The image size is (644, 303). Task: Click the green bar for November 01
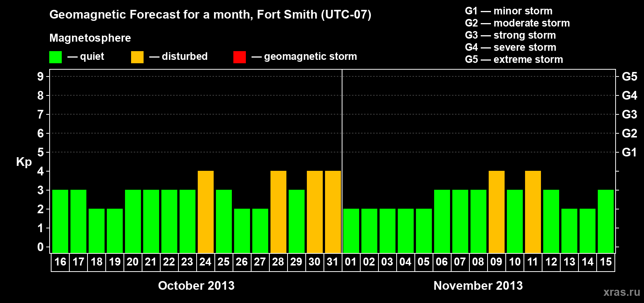351,231
